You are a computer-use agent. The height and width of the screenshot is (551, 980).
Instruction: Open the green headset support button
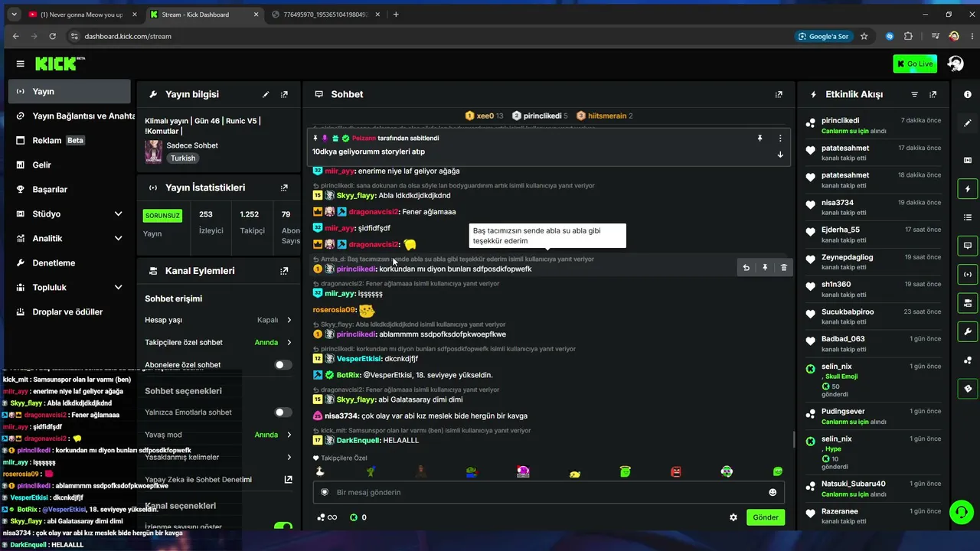pos(960,510)
